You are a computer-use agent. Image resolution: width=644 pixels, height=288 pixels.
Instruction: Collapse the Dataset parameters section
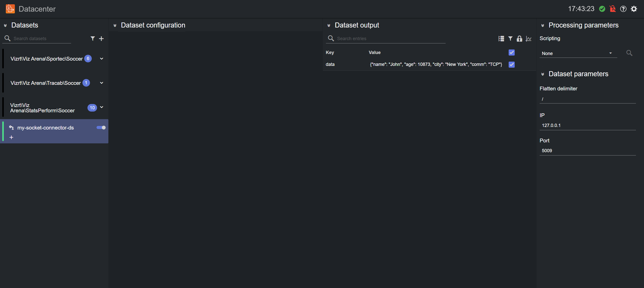[x=543, y=74]
